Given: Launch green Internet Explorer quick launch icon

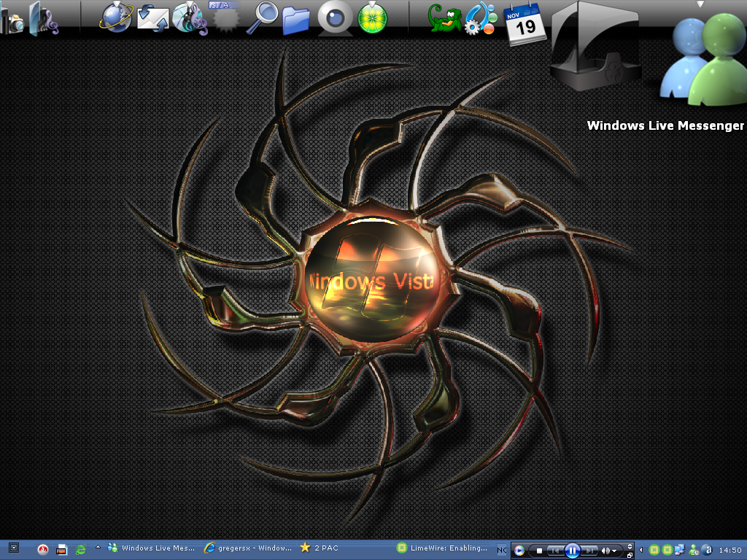Looking at the screenshot, I should click(x=81, y=550).
